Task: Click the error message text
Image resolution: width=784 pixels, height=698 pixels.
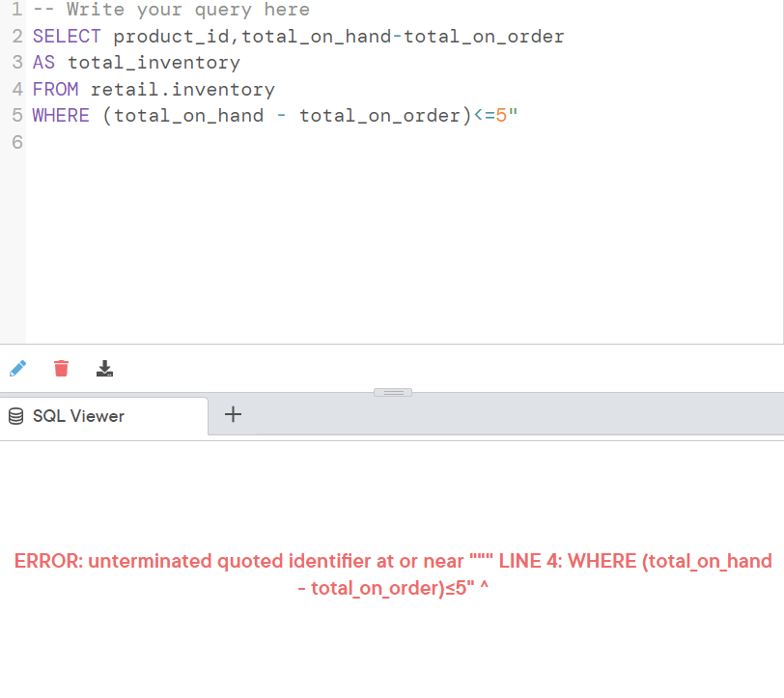Action: click(x=392, y=573)
